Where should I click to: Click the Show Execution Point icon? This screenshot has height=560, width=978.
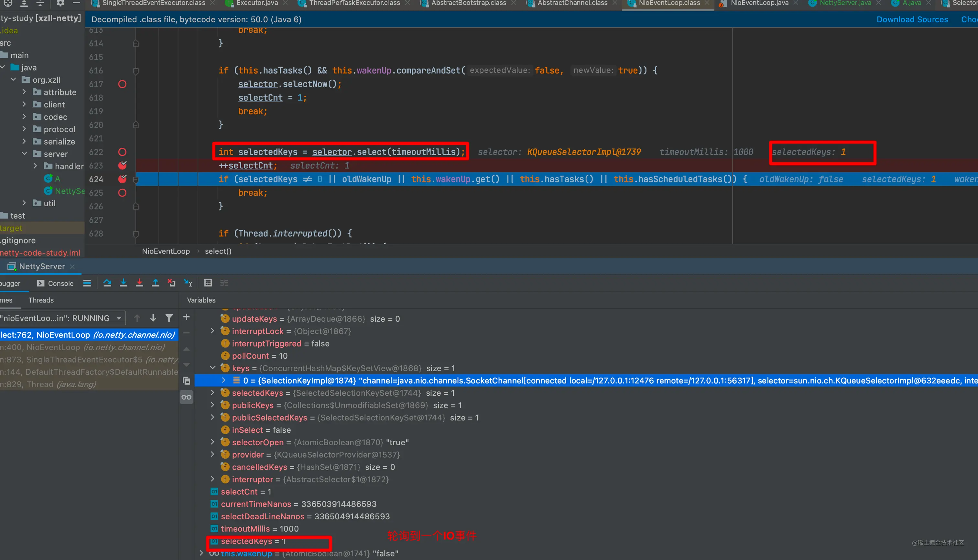pos(87,283)
